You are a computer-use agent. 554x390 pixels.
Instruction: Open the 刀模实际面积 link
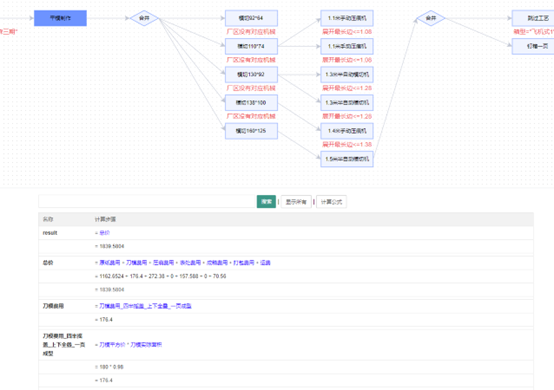point(146,345)
